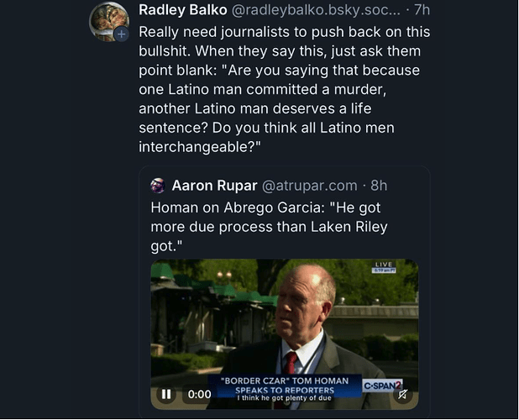The width and height of the screenshot is (519, 420).
Task: Click the LIVE badge in the video
Action: point(383,266)
